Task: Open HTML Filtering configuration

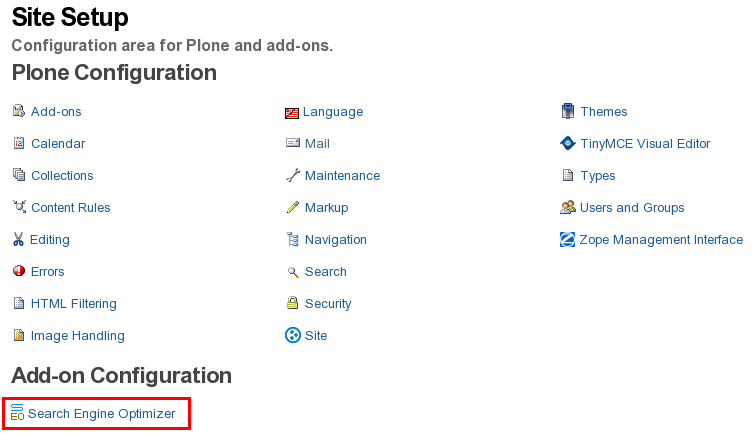Action: click(73, 304)
